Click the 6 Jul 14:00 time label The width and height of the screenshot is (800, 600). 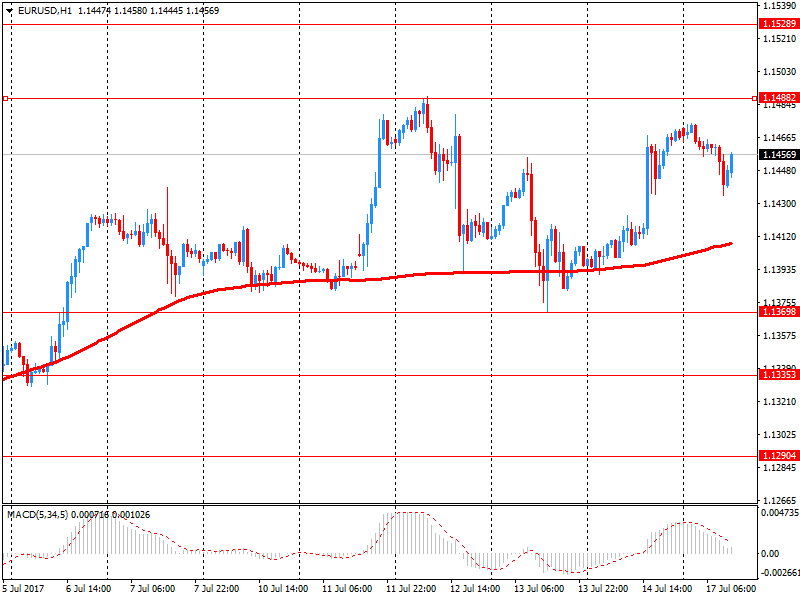tap(88, 589)
